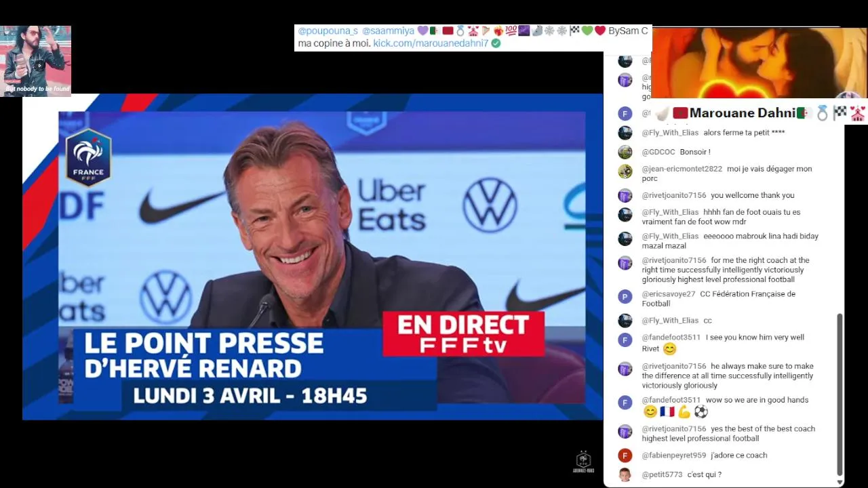Image resolution: width=868 pixels, height=488 pixels.
Task: Click message "moi je vais dégager mon porc"
Action: [727, 174]
